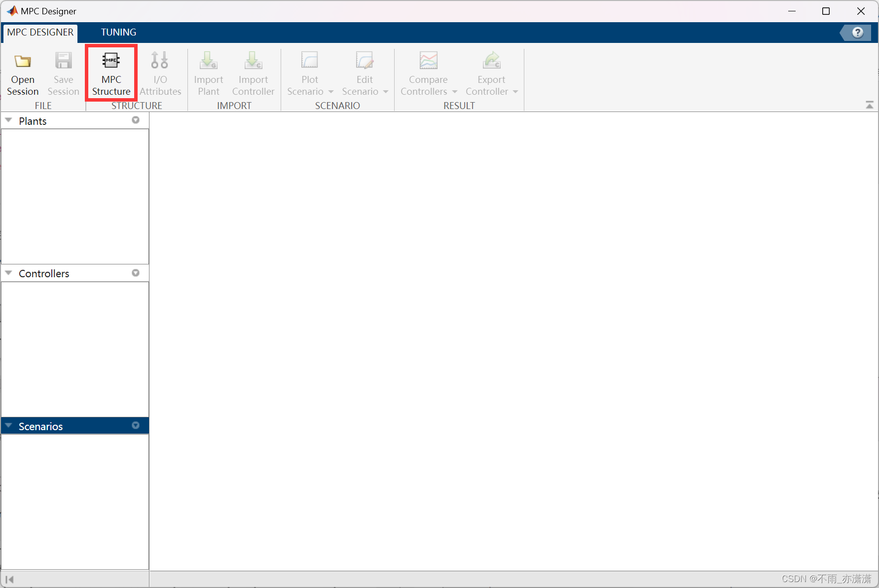Select the Plants panel header label

point(33,121)
